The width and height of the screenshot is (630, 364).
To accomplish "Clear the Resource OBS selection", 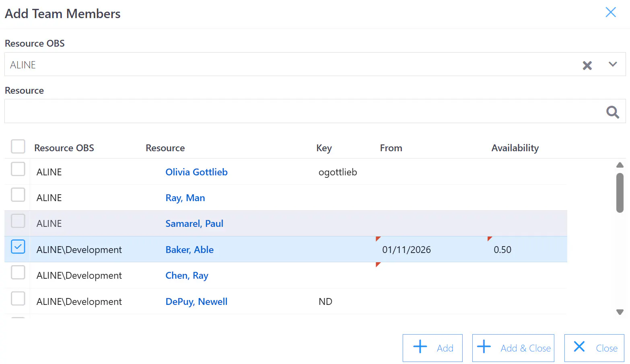I will (x=587, y=65).
